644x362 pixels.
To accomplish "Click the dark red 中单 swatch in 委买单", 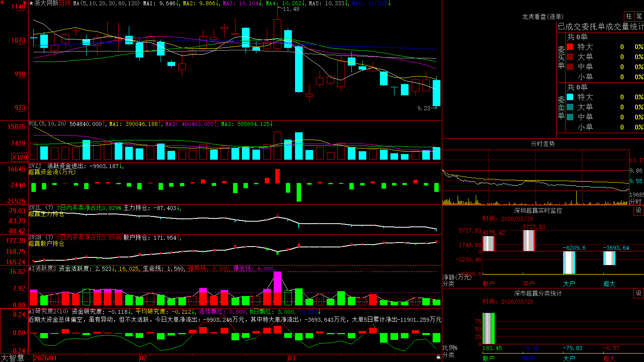I will (570, 67).
